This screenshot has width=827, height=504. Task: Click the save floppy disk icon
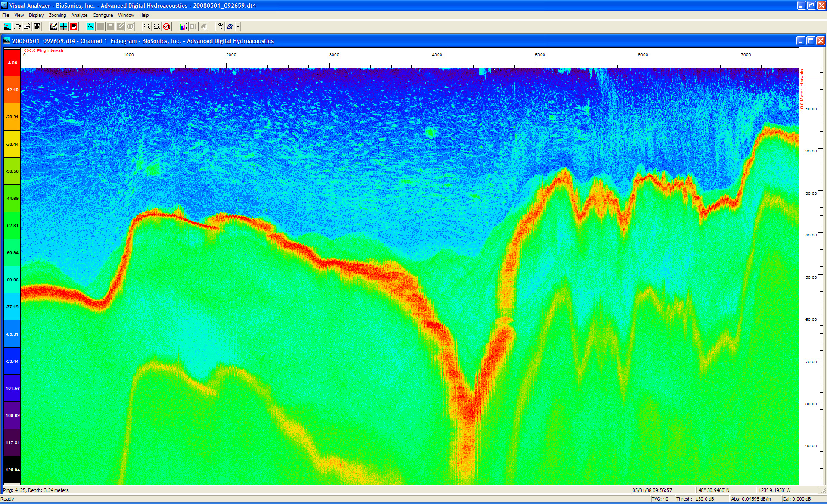[x=37, y=27]
